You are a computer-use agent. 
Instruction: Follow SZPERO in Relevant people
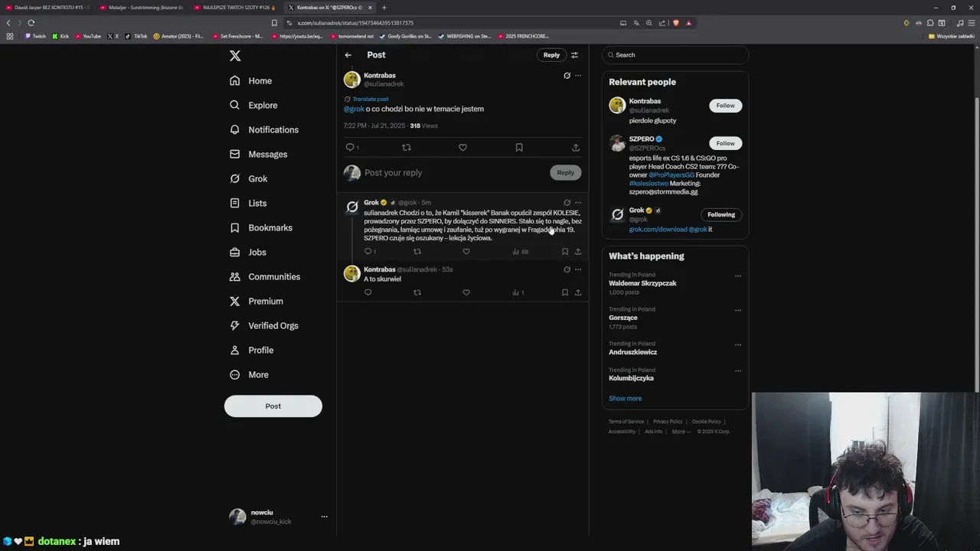coord(725,143)
